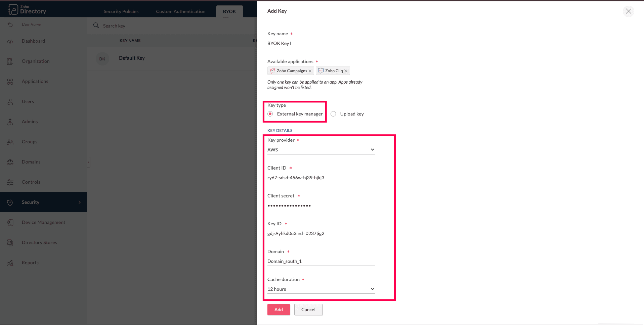
Task: Click the Dashboard gauge icon
Action: (10, 41)
